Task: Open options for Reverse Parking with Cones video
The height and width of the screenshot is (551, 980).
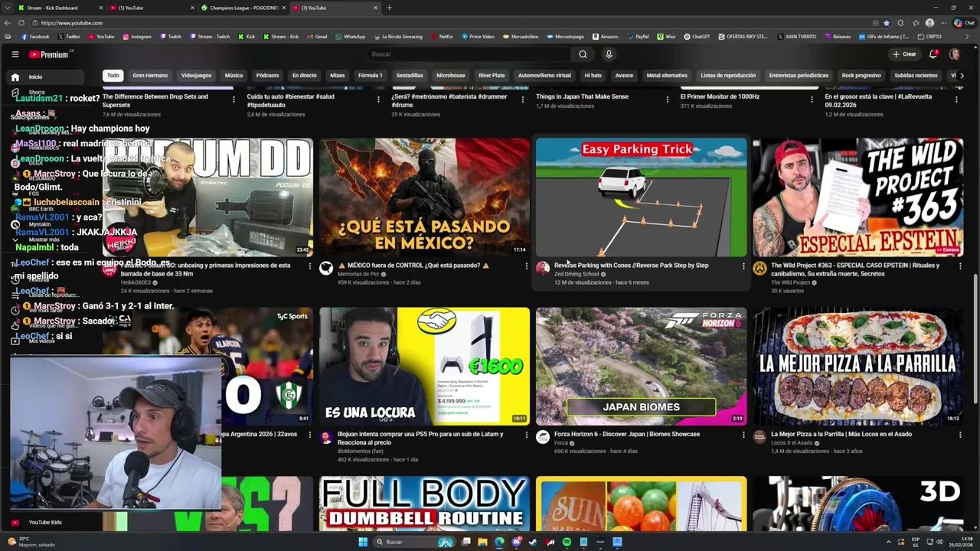Action: (743, 266)
